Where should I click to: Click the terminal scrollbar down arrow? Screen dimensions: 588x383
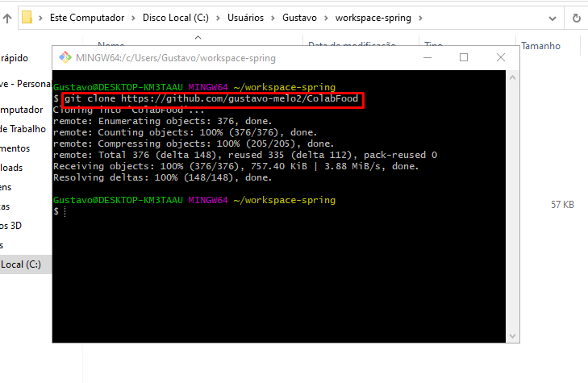(512, 335)
